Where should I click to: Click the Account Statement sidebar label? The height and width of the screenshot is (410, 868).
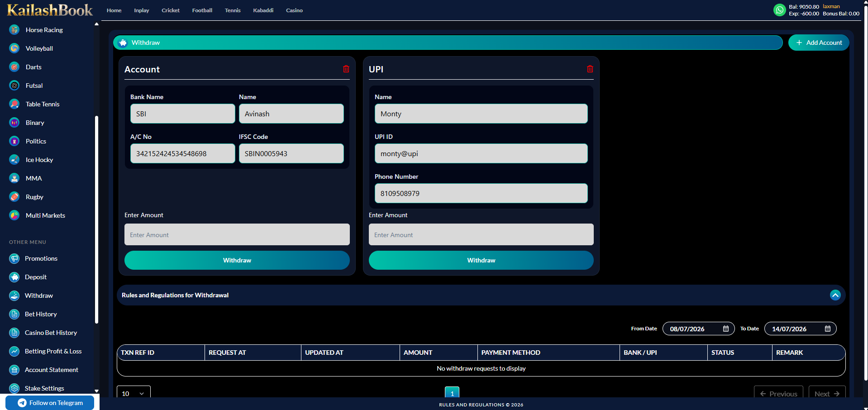click(x=52, y=370)
